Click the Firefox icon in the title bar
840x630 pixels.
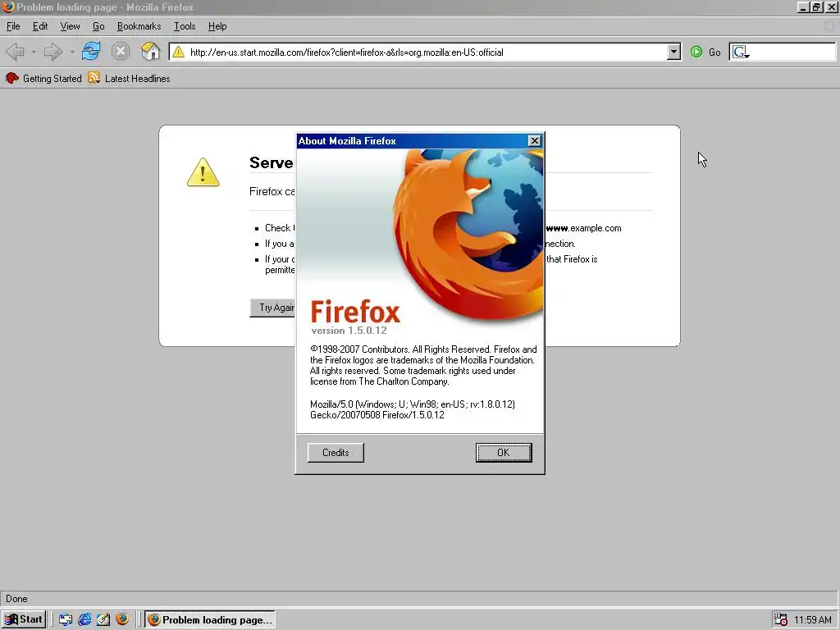click(7, 7)
